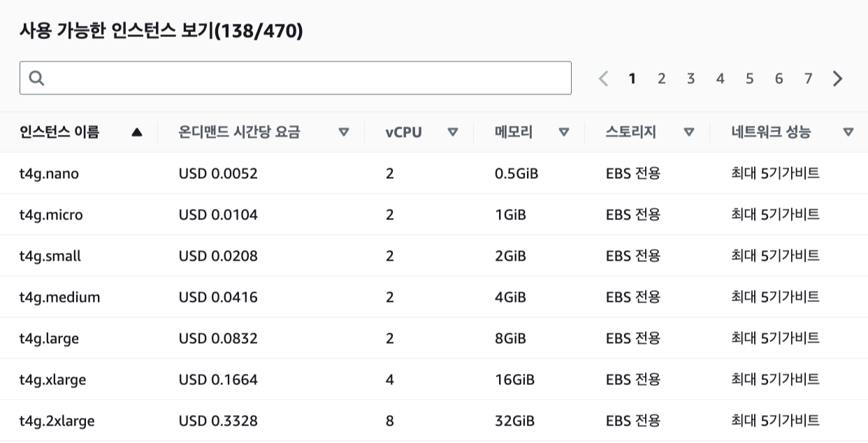868x443 pixels.
Task: Click the 사용 가능한 인스턴스 보기(138/470) heading
Action: point(161,31)
